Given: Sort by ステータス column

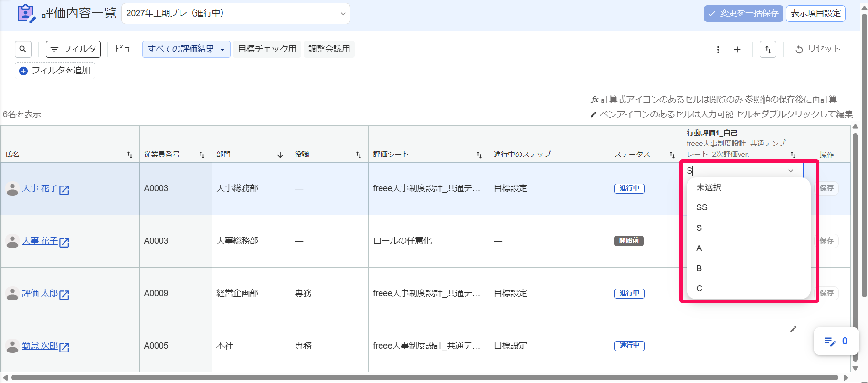Looking at the screenshot, I should click(672, 155).
